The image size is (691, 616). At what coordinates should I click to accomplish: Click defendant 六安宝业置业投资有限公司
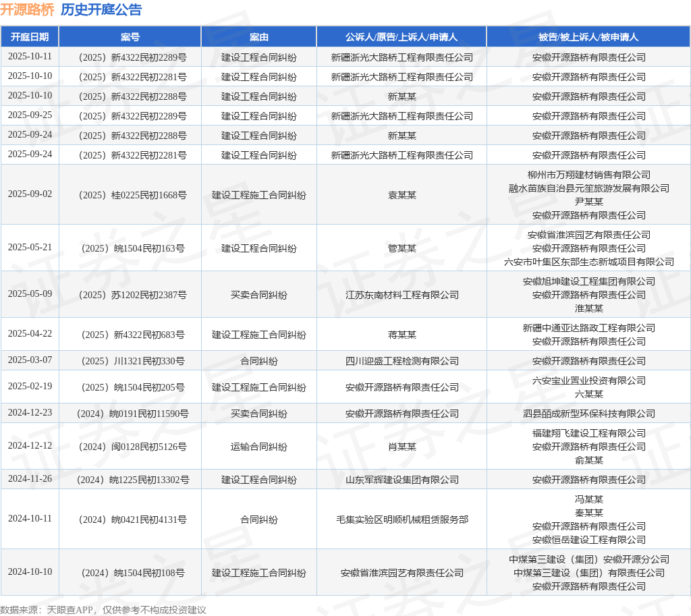(x=588, y=381)
